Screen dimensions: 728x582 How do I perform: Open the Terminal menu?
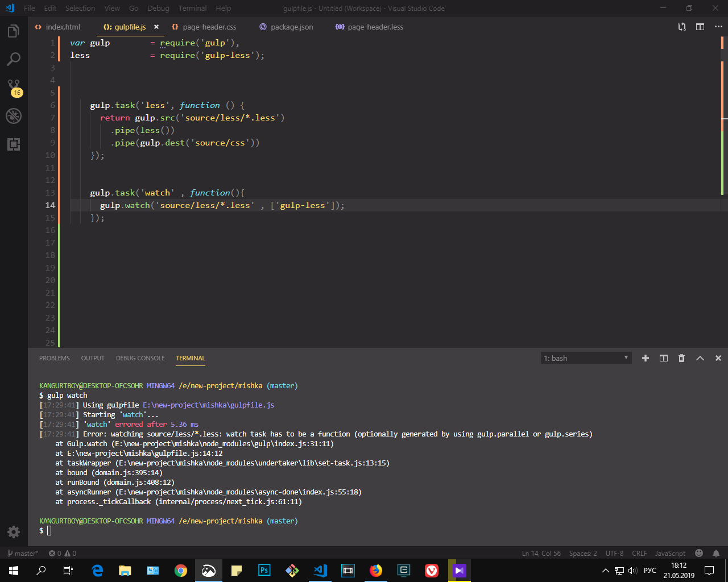tap(193, 8)
